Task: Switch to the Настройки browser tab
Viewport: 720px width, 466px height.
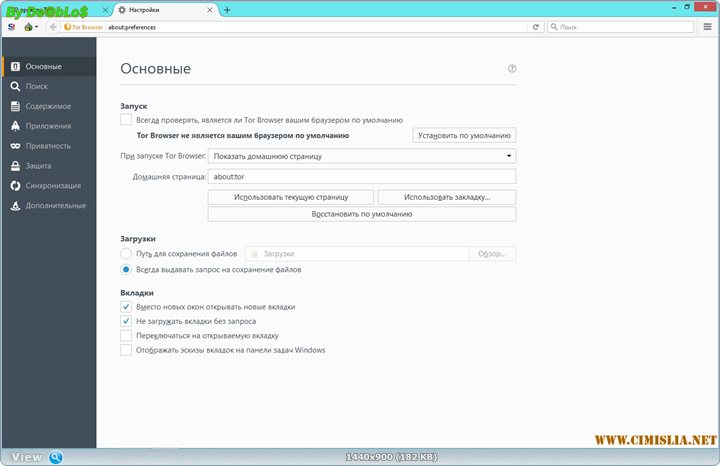Action: coord(166,9)
